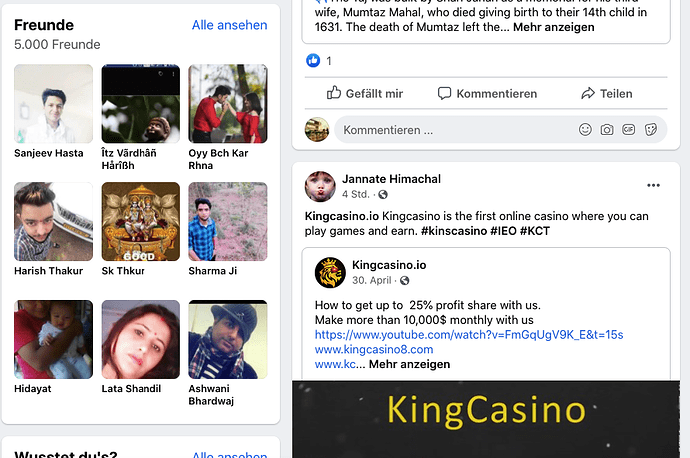This screenshot has width=690, height=458.
Task: Open Jannate Himachal profile avatar on post
Action: [x=320, y=187]
